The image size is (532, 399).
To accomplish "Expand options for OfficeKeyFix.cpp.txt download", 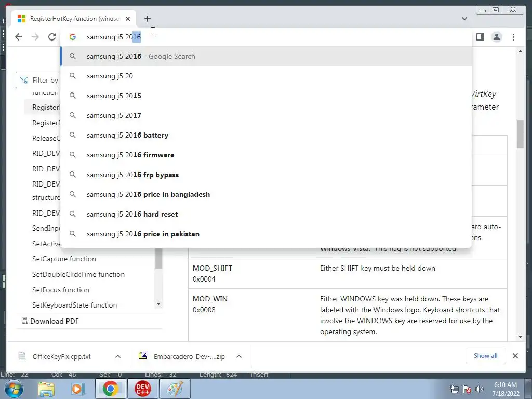I will (x=118, y=356).
